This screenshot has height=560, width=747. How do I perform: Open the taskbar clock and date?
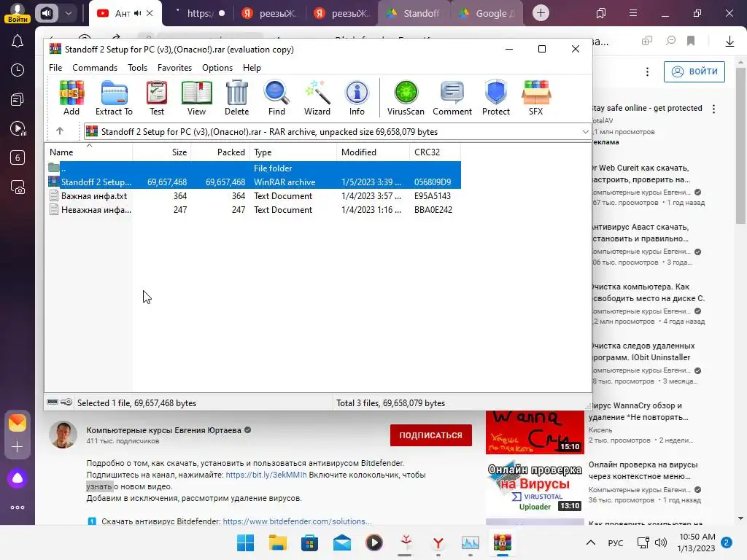(x=697, y=542)
